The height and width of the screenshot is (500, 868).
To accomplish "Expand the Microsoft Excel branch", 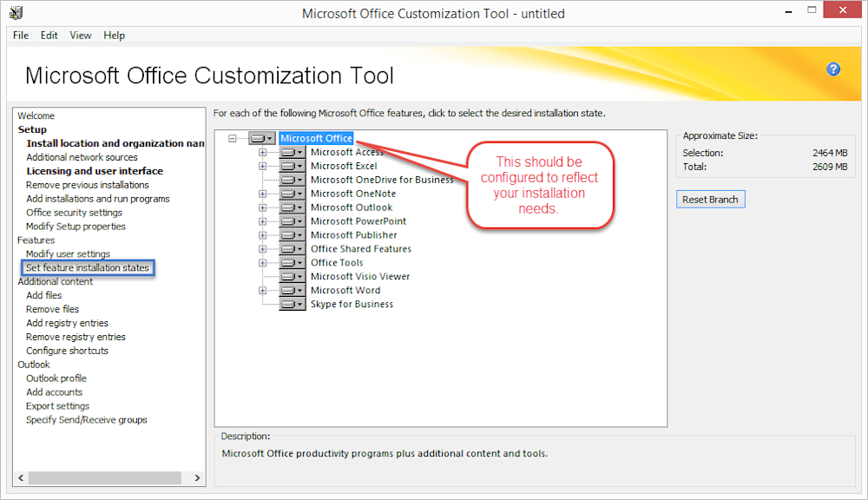I will point(262,166).
